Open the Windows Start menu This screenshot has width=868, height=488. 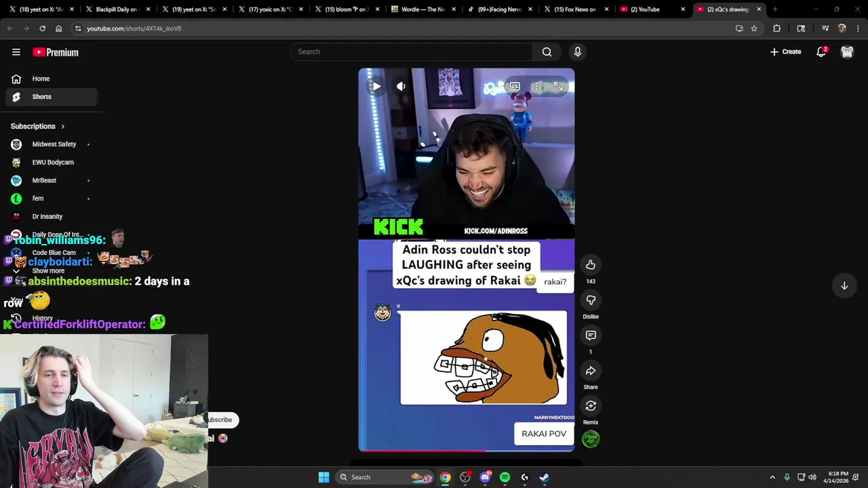click(323, 477)
